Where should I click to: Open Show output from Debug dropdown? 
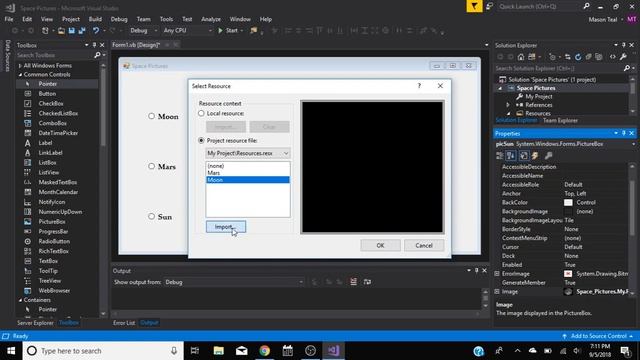coord(234,282)
